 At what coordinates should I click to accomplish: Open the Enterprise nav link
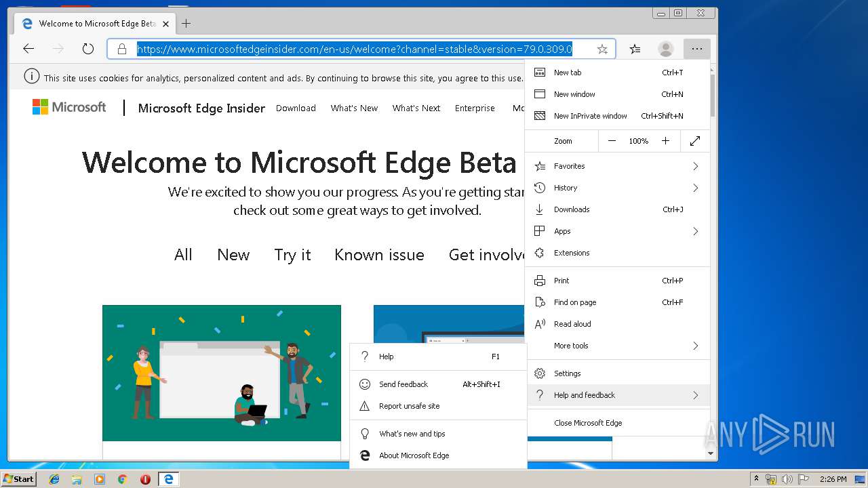pos(475,108)
